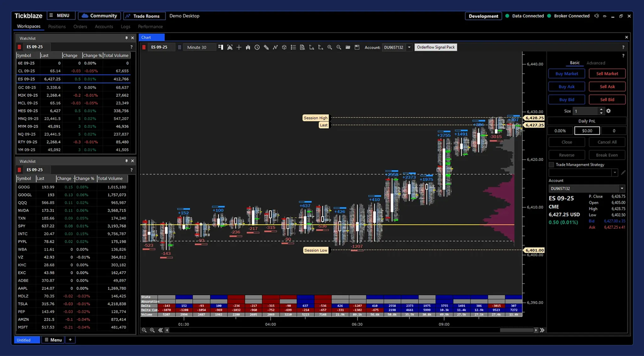644x356 pixels.
Task: Open the list icon in chart toolbar
Action: point(293,47)
